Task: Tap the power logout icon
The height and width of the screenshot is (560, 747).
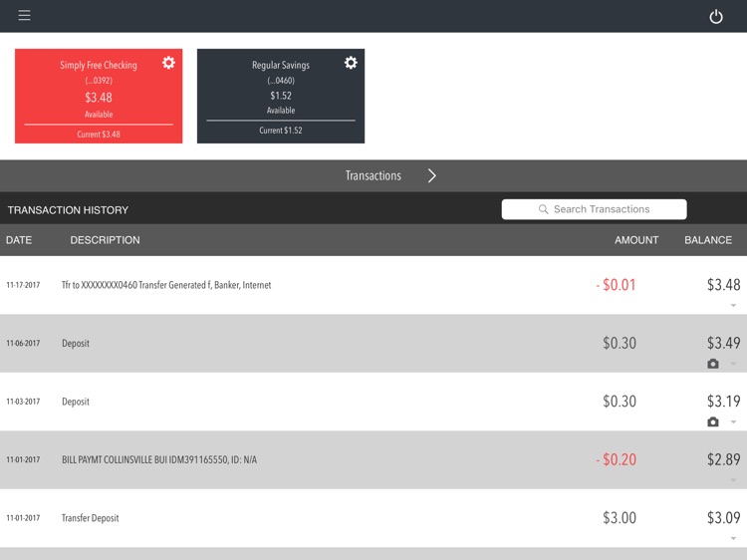Action: point(715,17)
